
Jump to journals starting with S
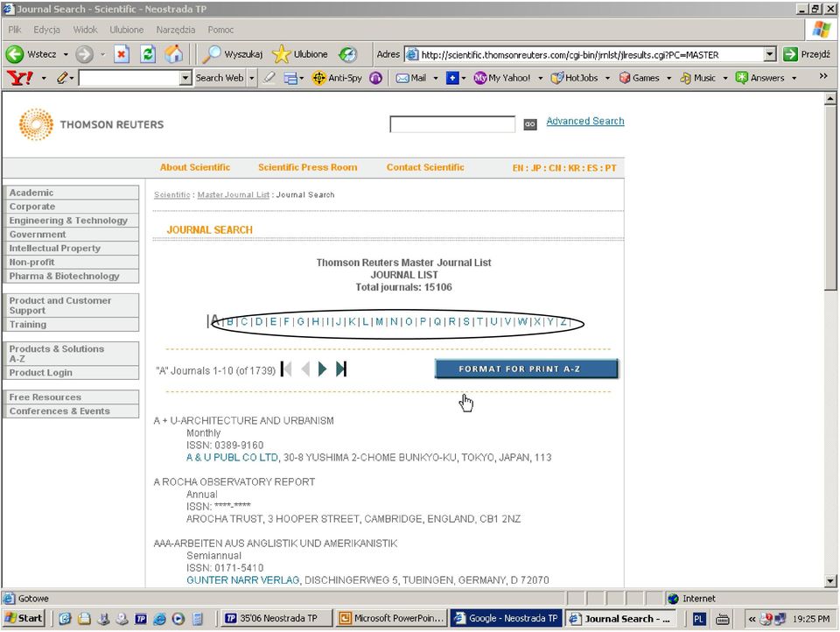click(466, 321)
